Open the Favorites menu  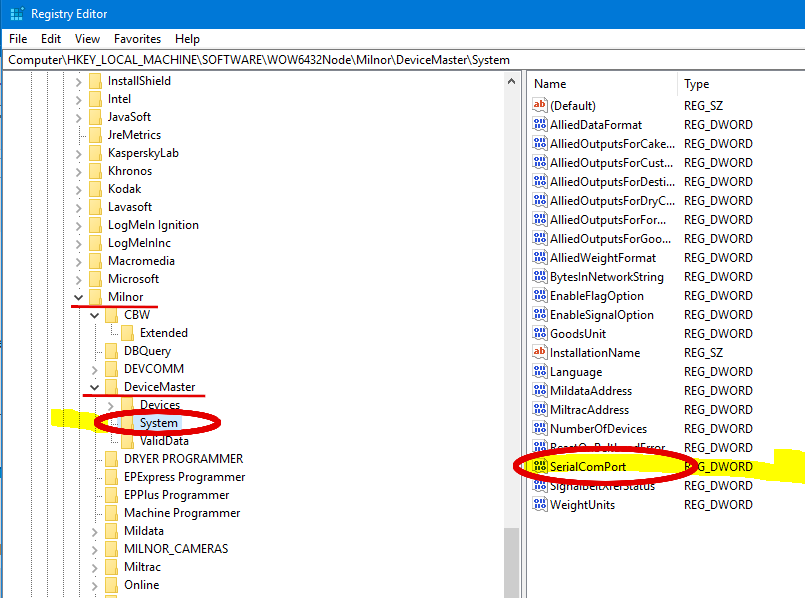point(137,38)
